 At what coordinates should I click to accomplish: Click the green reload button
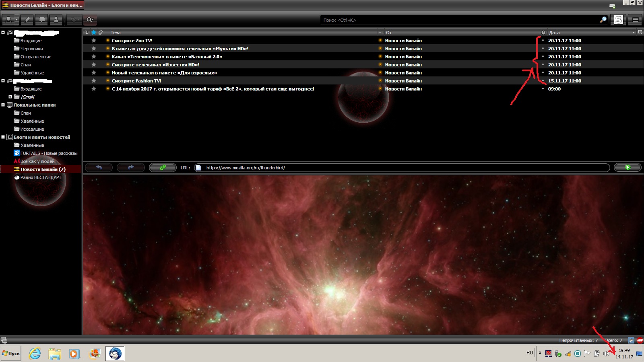(x=163, y=167)
